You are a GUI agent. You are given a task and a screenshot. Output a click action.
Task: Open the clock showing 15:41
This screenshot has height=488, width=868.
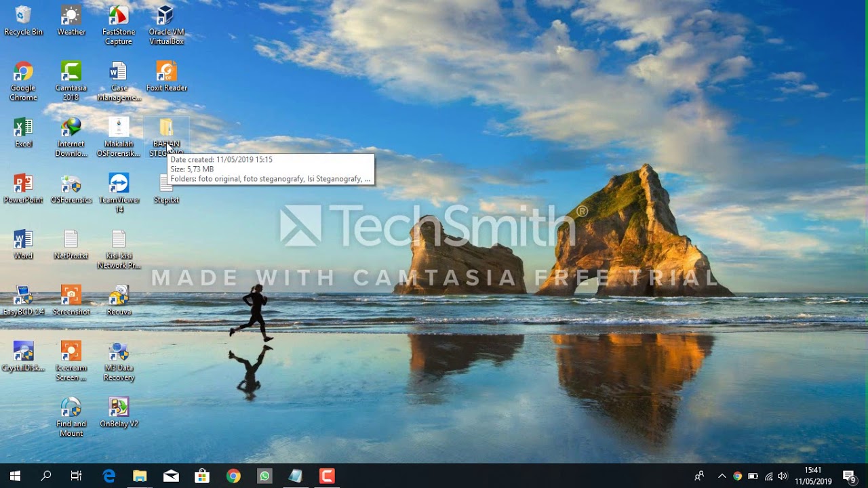click(x=813, y=476)
